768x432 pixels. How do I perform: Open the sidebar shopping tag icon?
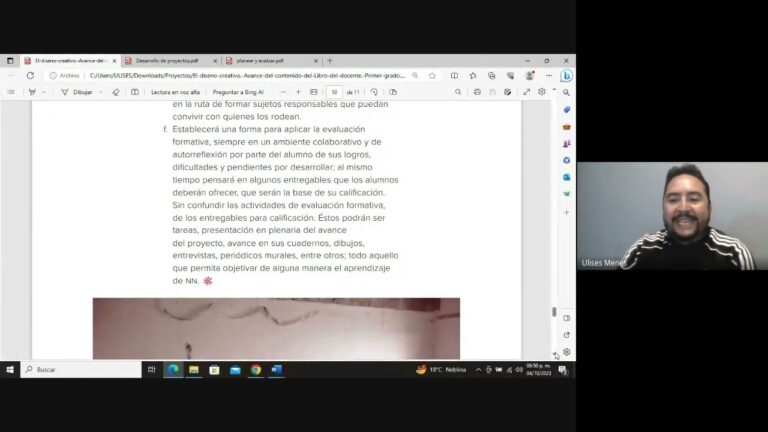pos(567,110)
